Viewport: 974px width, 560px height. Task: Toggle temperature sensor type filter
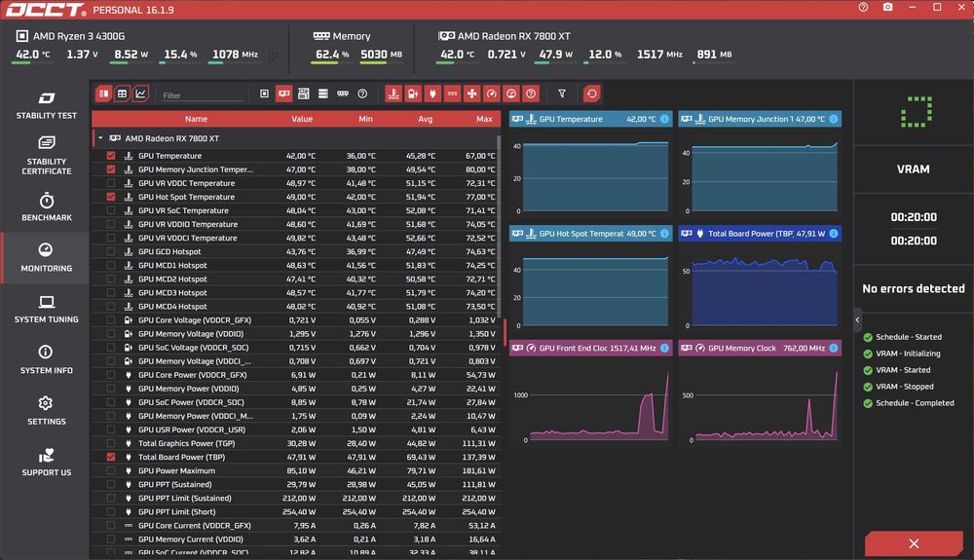click(393, 93)
